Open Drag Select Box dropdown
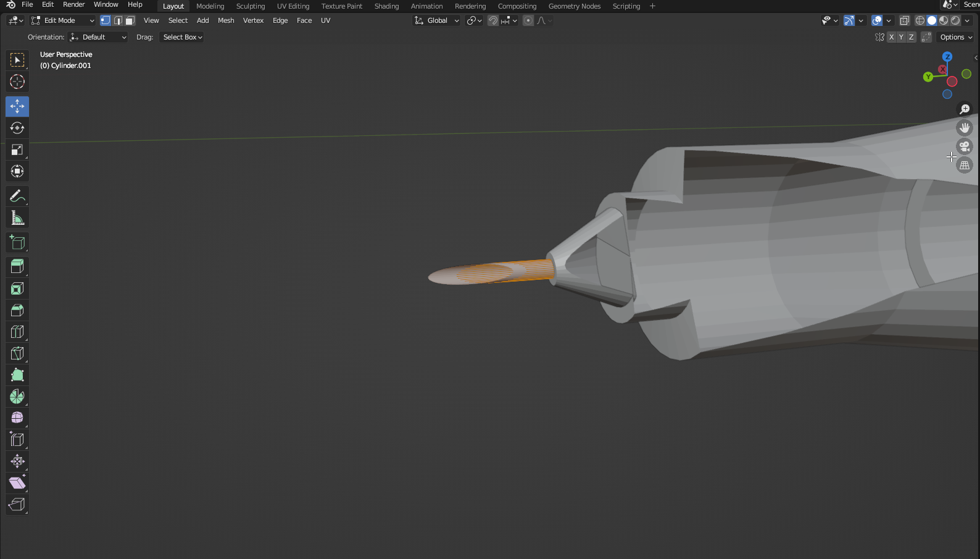Image resolution: width=980 pixels, height=559 pixels. pyautogui.click(x=182, y=37)
